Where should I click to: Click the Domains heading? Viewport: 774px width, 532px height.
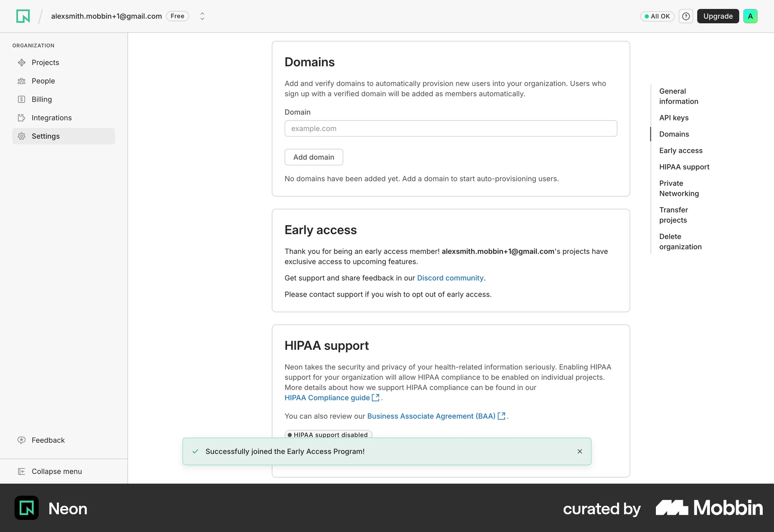[310, 62]
